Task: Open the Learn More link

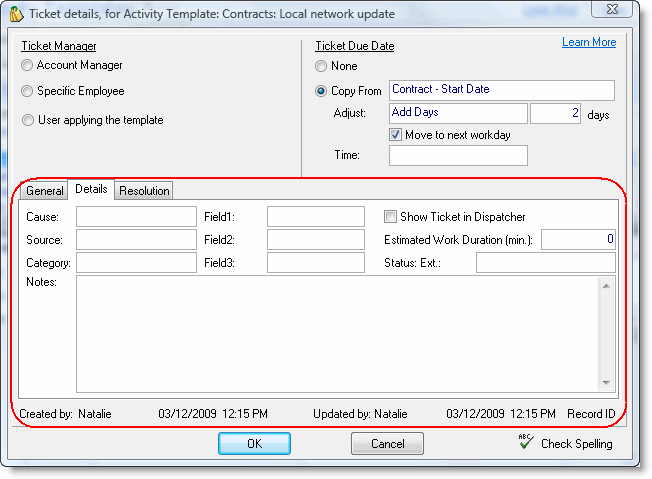Action: (589, 42)
